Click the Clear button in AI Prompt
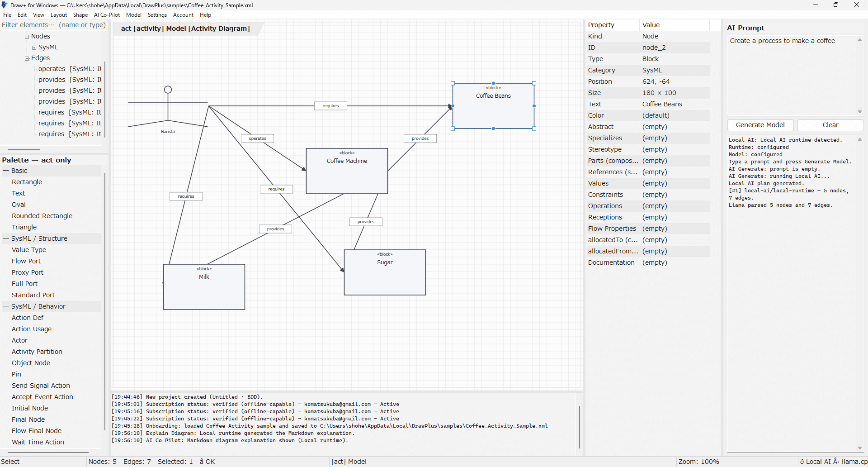 830,125
